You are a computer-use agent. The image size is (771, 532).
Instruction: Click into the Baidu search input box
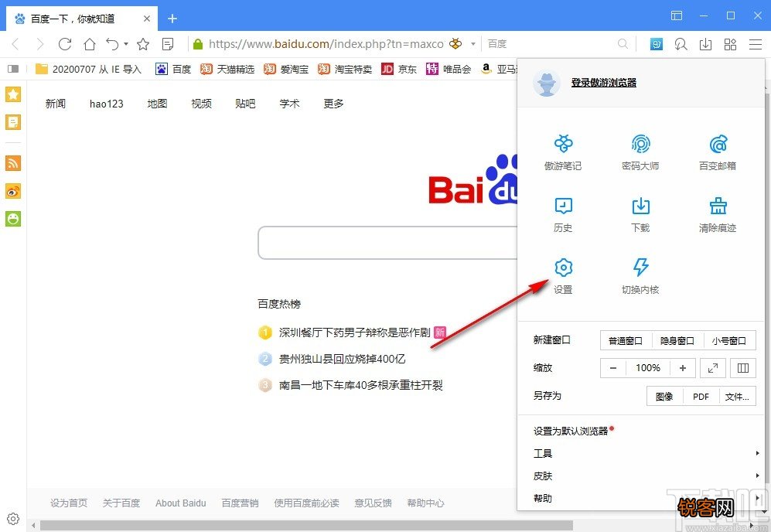(388, 243)
